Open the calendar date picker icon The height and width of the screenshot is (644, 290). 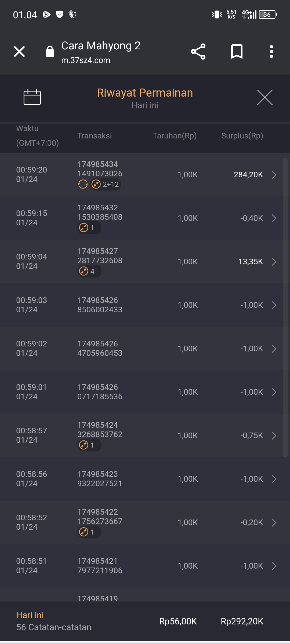(32, 97)
